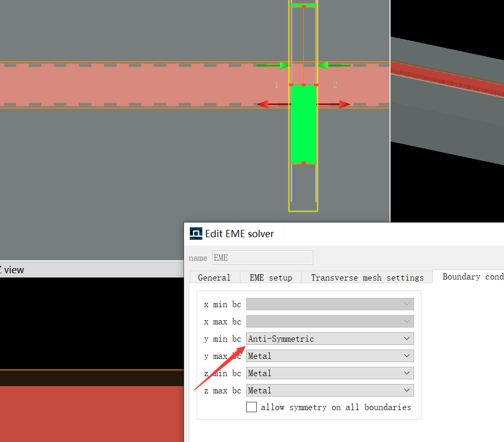
Task: Click the left red arrowhead handle
Action: (263, 104)
